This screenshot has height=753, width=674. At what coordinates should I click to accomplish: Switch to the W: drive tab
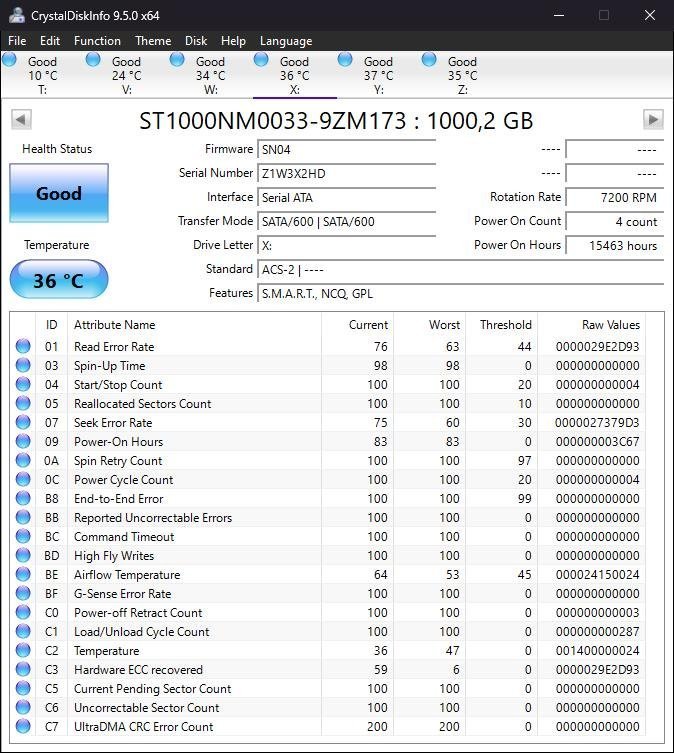pos(210,76)
